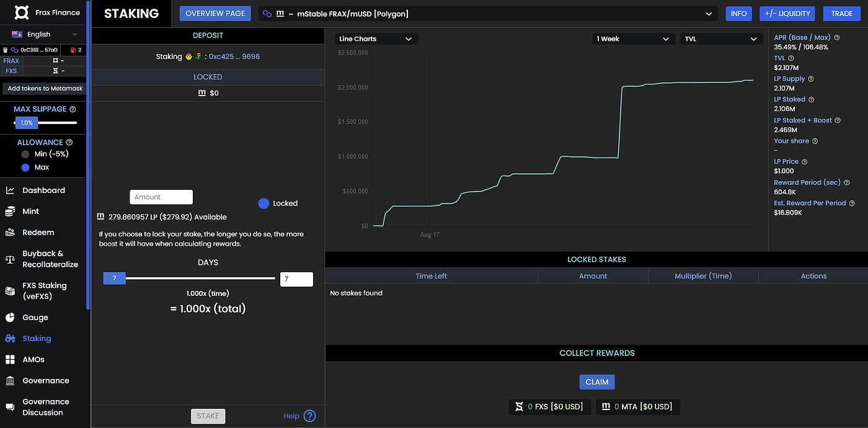
Task: Click Add tokens to Metamask button
Action: [45, 89]
